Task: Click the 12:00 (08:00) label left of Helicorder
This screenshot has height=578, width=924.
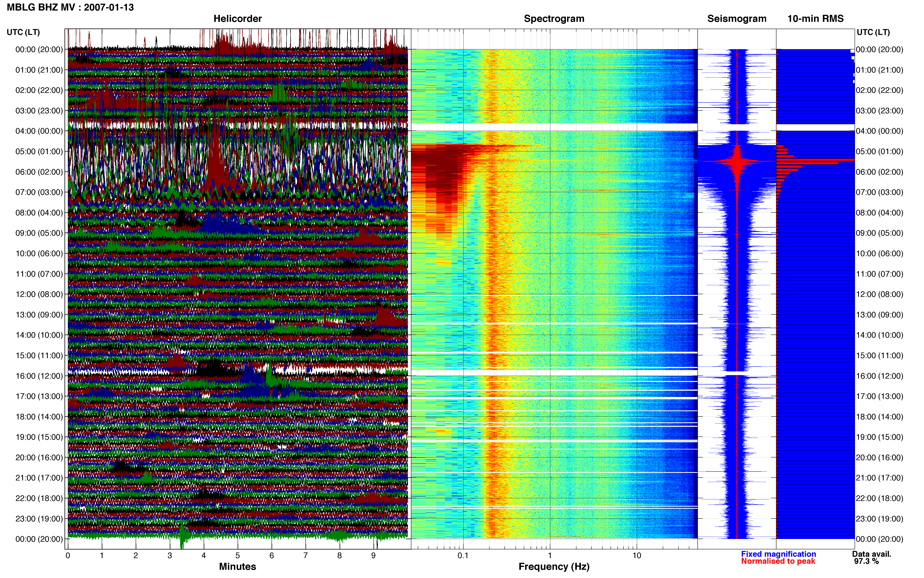Action: [39, 294]
